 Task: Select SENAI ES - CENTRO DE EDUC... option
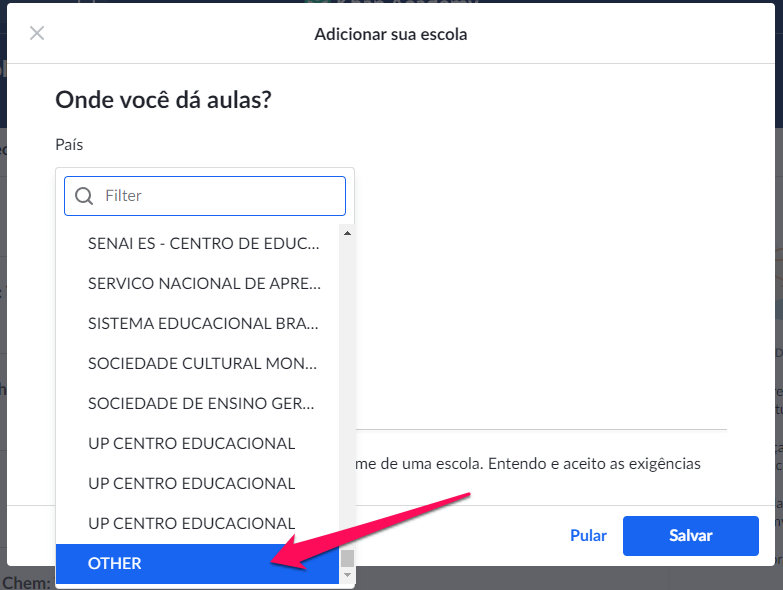pyautogui.click(x=197, y=244)
